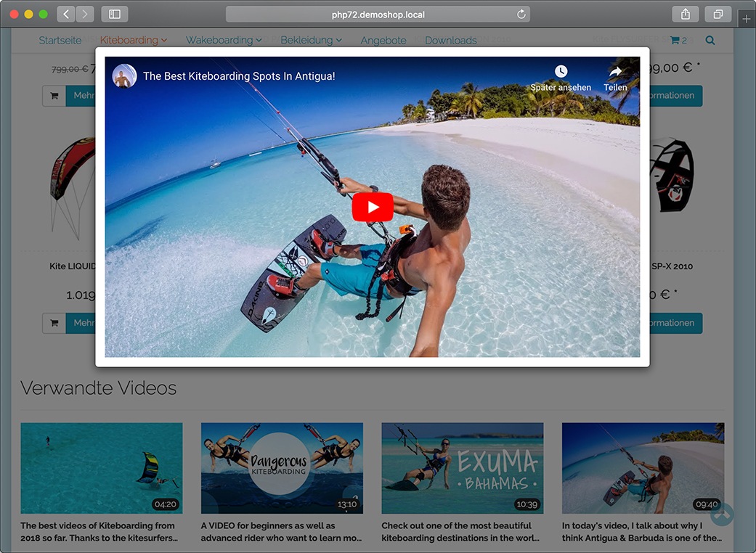The height and width of the screenshot is (553, 756).
Task: Open Safari share sheet icon
Action: pyautogui.click(x=685, y=14)
